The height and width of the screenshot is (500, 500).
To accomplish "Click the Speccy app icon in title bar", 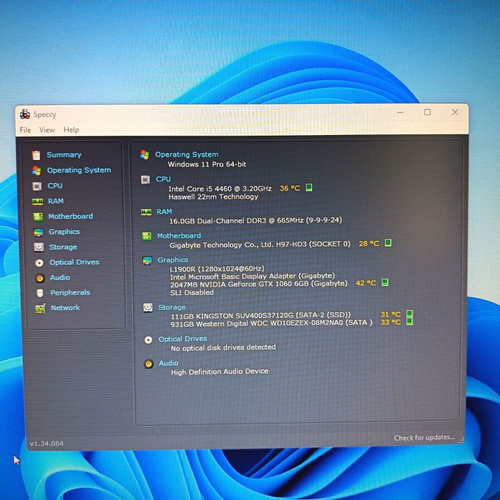I will tap(25, 114).
